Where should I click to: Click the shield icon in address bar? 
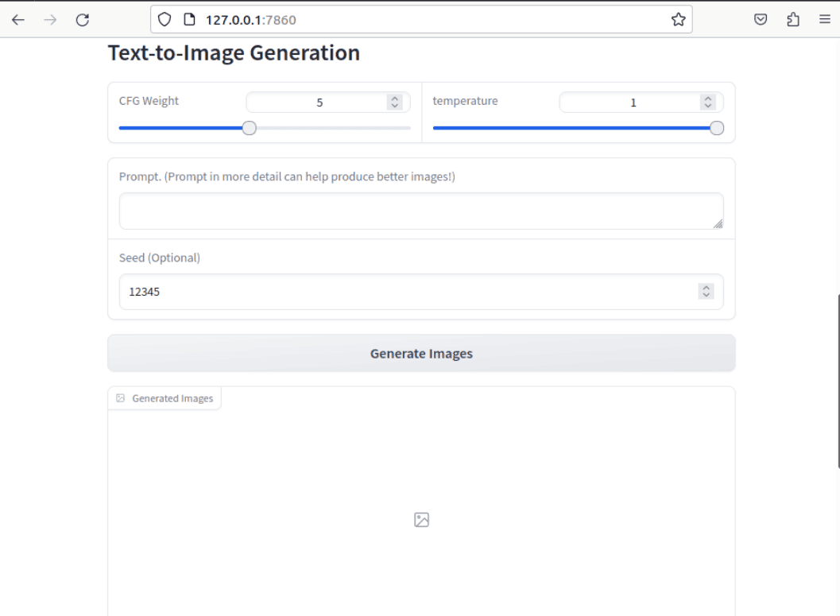[165, 20]
